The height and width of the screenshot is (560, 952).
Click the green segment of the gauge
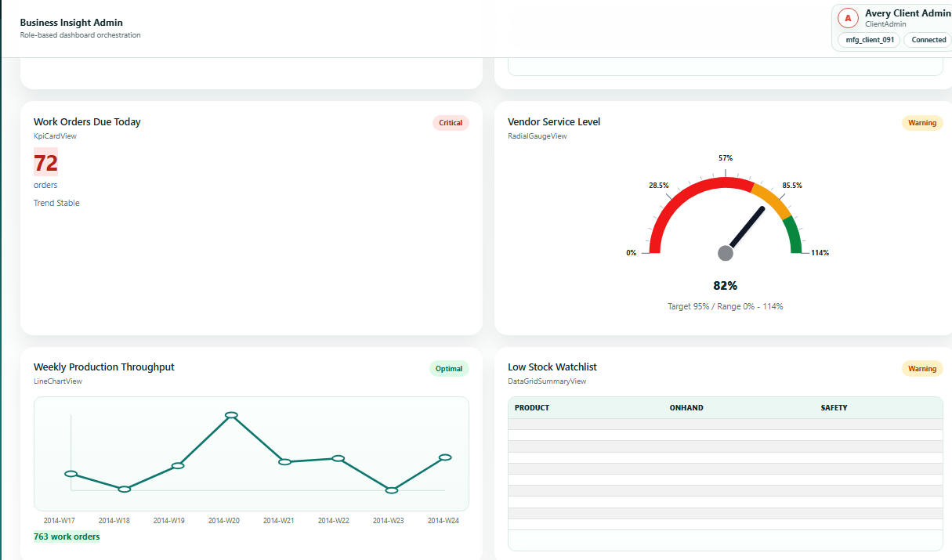[x=794, y=235]
